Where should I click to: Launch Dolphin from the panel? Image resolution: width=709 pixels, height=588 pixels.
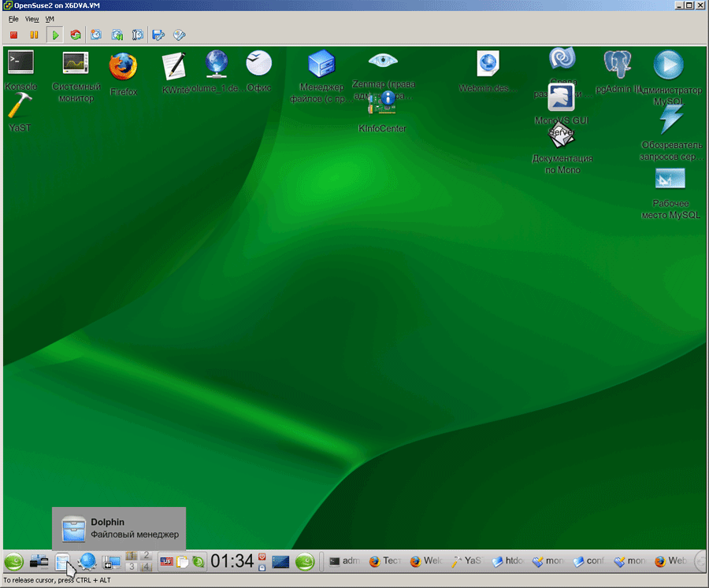tap(62, 562)
